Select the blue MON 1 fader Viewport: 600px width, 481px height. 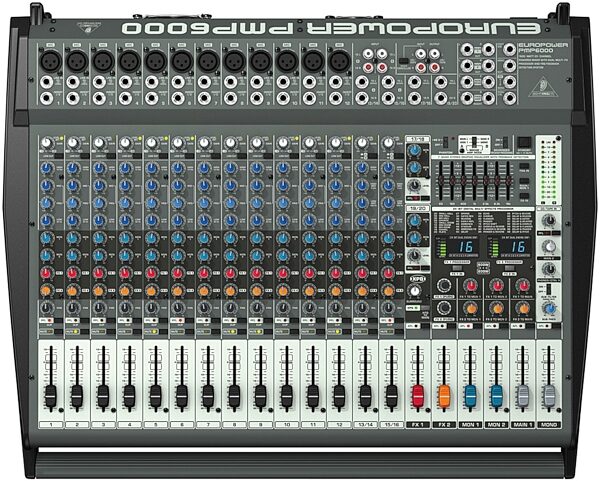pyautogui.click(x=470, y=397)
